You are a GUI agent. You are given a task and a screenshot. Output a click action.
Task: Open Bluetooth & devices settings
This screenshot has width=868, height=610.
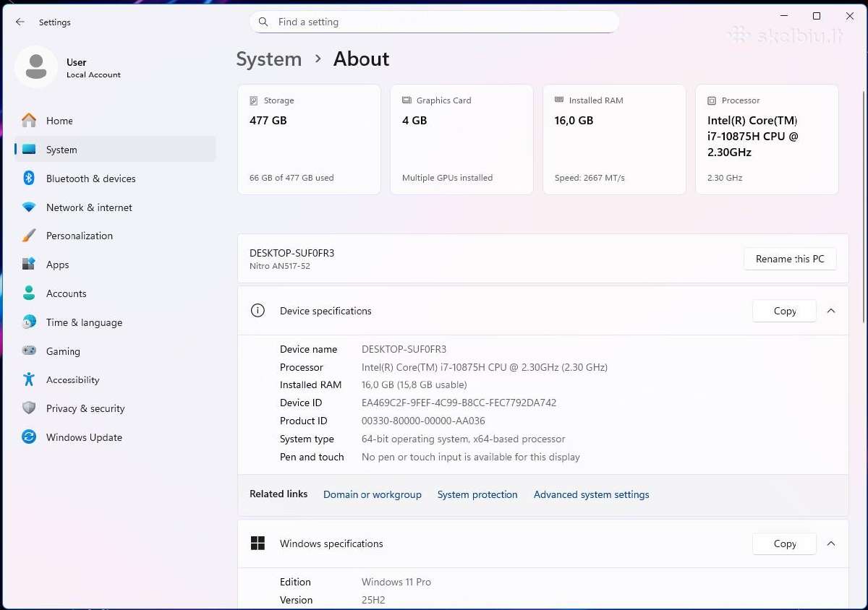coord(116,179)
